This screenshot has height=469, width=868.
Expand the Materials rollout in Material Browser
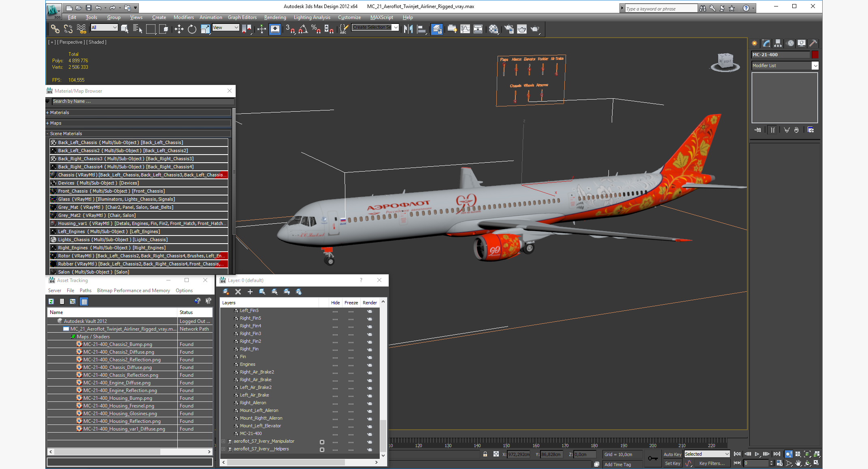click(138, 112)
